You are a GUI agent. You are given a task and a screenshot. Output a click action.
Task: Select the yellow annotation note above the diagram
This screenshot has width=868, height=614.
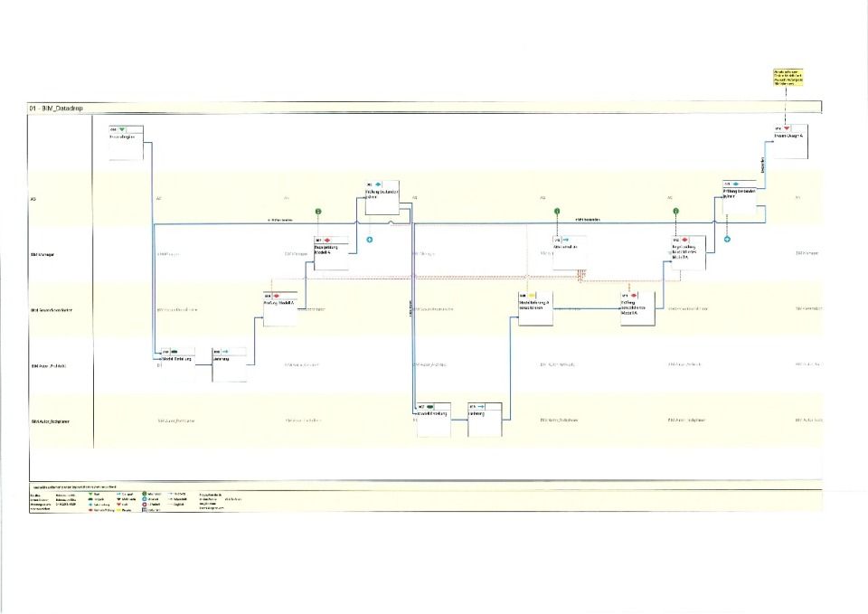pyautogui.click(x=788, y=78)
